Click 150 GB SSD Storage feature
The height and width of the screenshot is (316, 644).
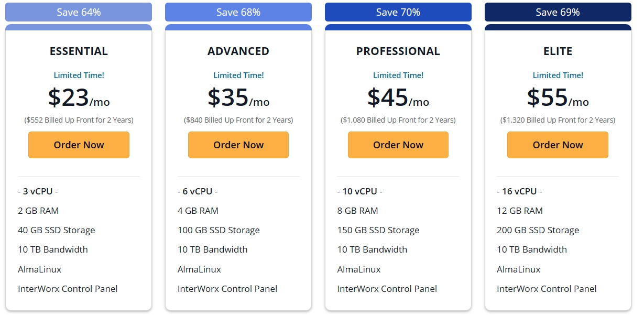[378, 230]
